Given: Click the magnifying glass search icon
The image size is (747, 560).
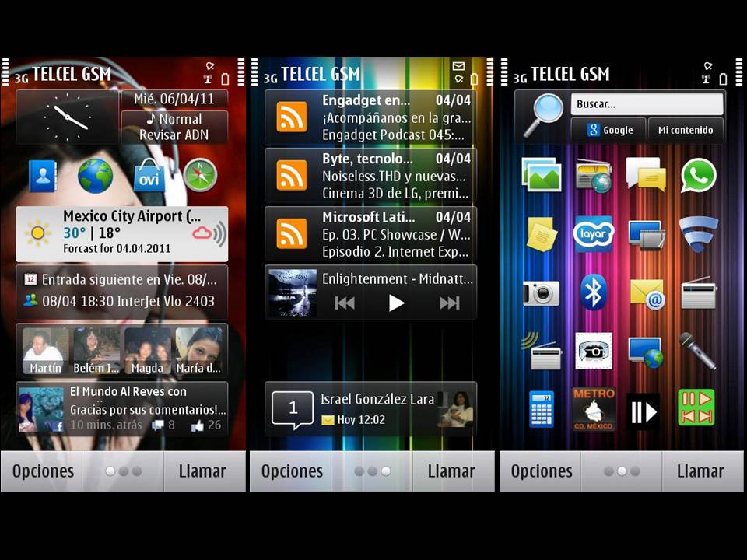Looking at the screenshot, I should pyautogui.click(x=544, y=115).
